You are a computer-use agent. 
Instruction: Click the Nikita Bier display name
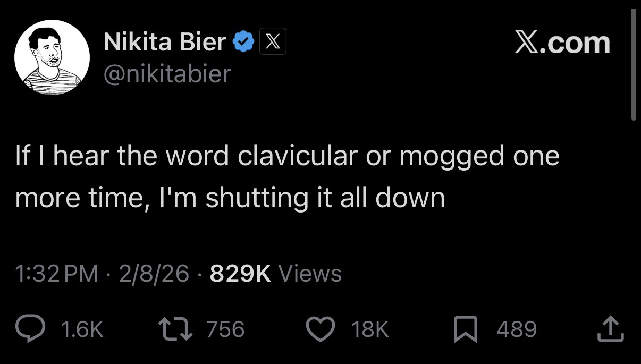[x=165, y=42]
